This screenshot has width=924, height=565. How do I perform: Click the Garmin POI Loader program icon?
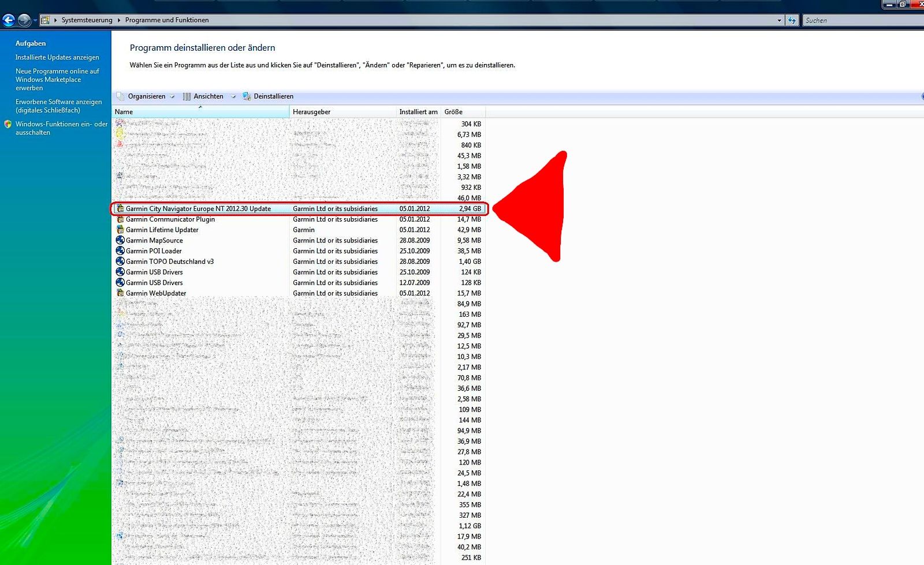click(x=120, y=250)
